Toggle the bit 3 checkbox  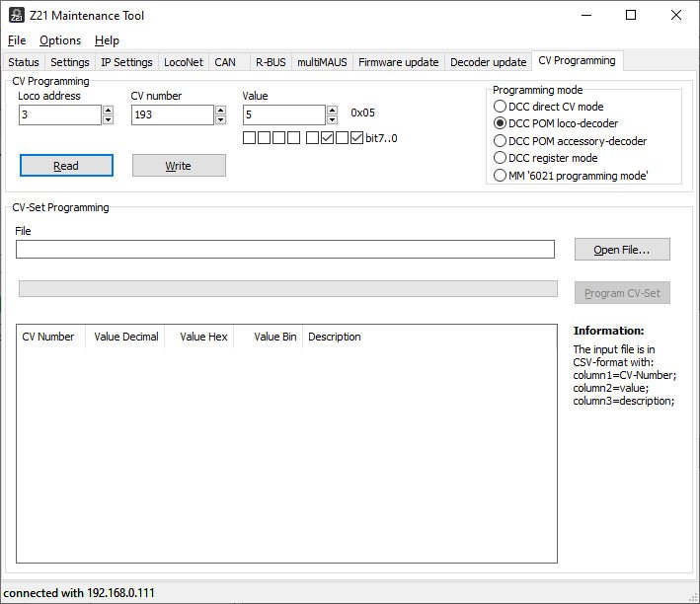tap(313, 138)
